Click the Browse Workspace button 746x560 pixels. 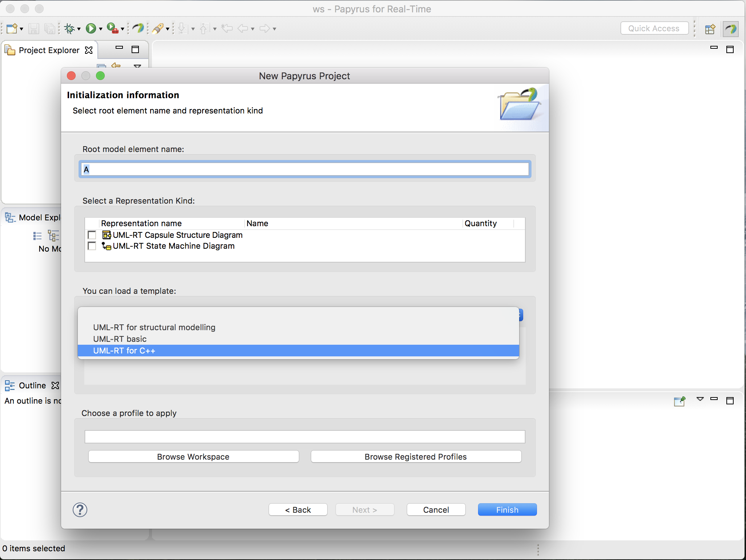coord(193,457)
